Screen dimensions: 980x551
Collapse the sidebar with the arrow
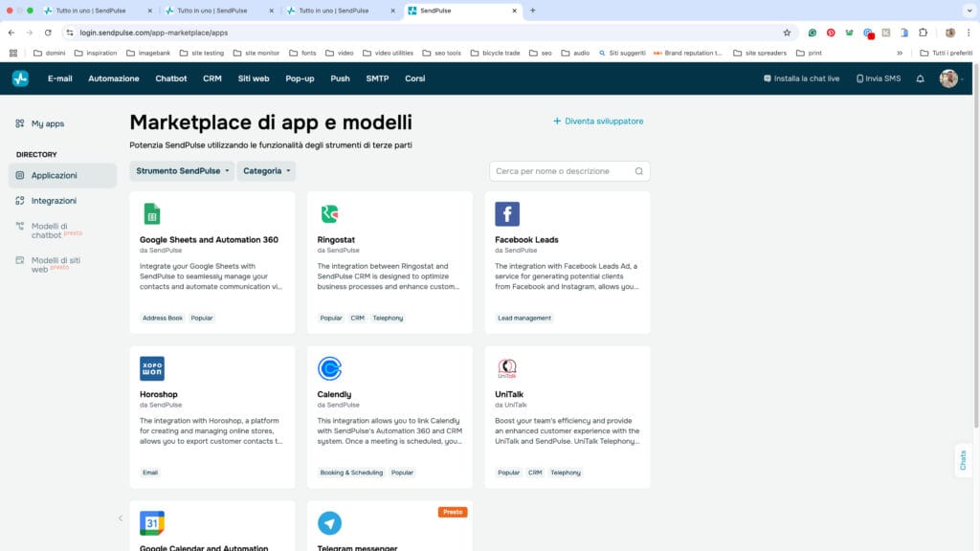click(121, 518)
